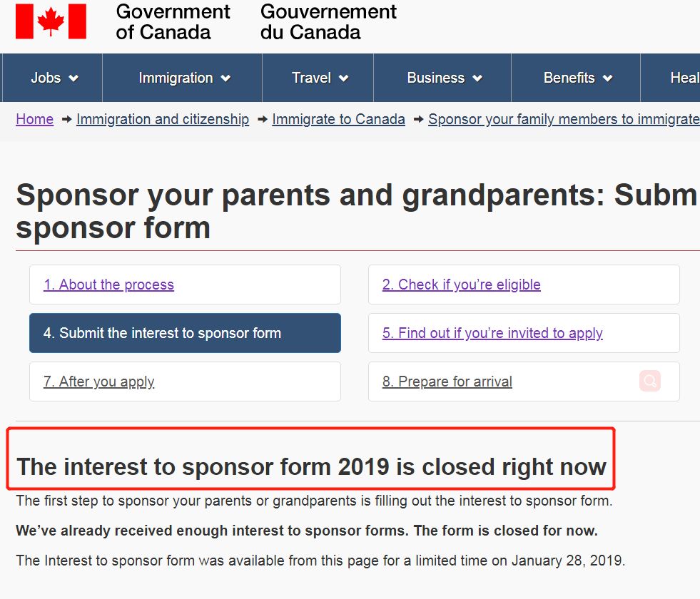The image size is (700, 599).
Task: Click the pink magnifier search icon
Action: (650, 381)
